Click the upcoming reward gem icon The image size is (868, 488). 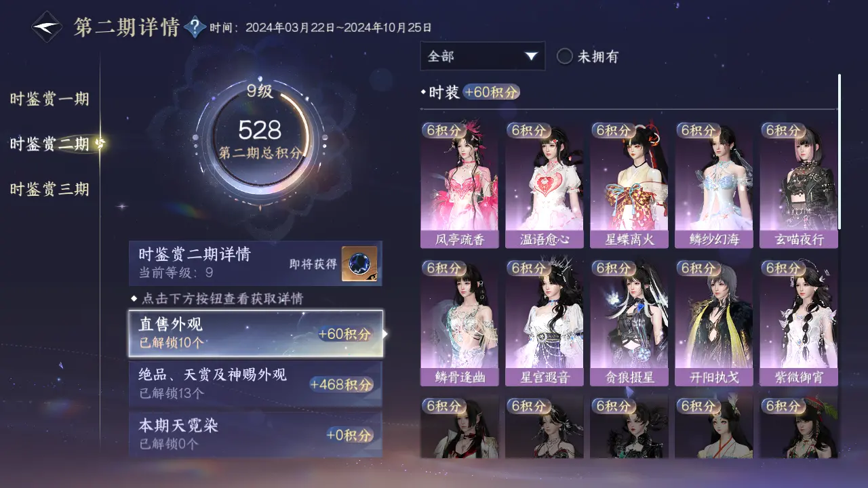[x=359, y=264]
